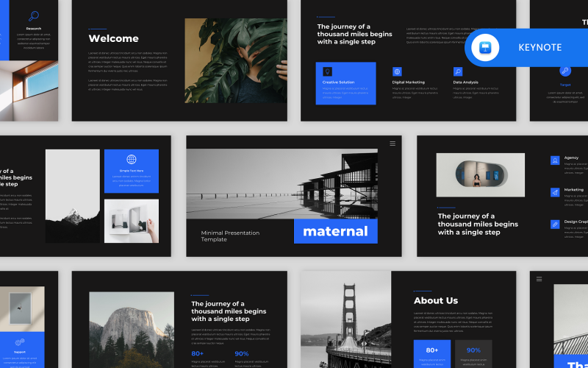This screenshot has height=368, width=588.
Task: Select the Welcome slide leaf photo
Action: (x=236, y=61)
